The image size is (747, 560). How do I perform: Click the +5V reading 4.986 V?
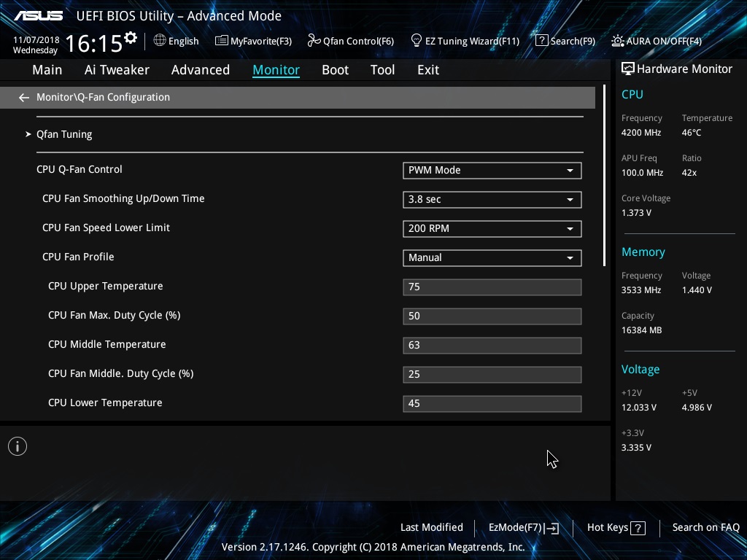point(697,408)
